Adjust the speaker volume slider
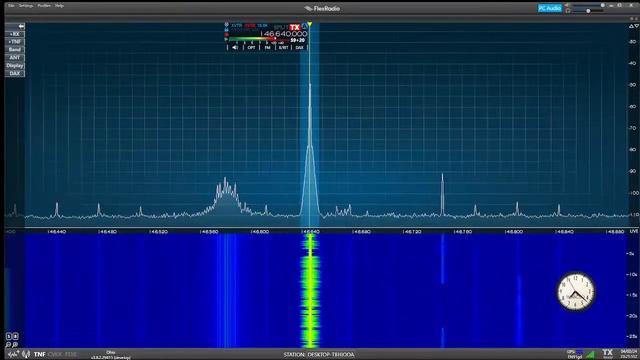The image size is (640, 360). 588,5
